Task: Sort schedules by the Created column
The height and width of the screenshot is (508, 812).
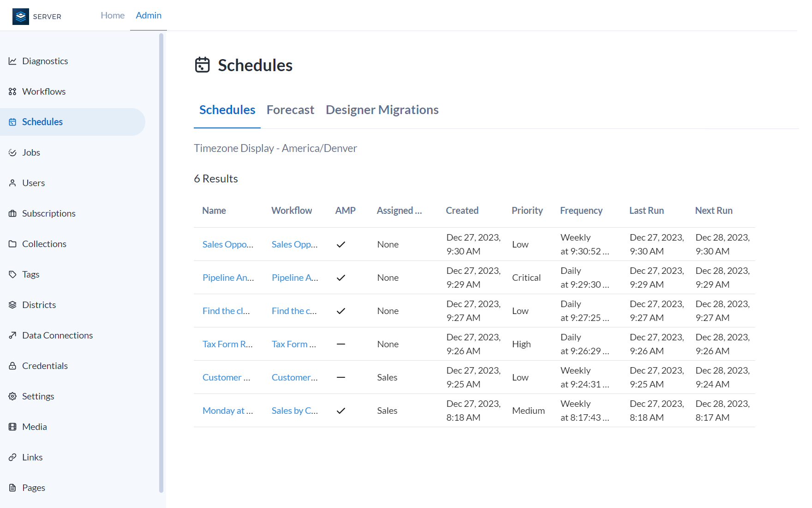Action: [462, 210]
